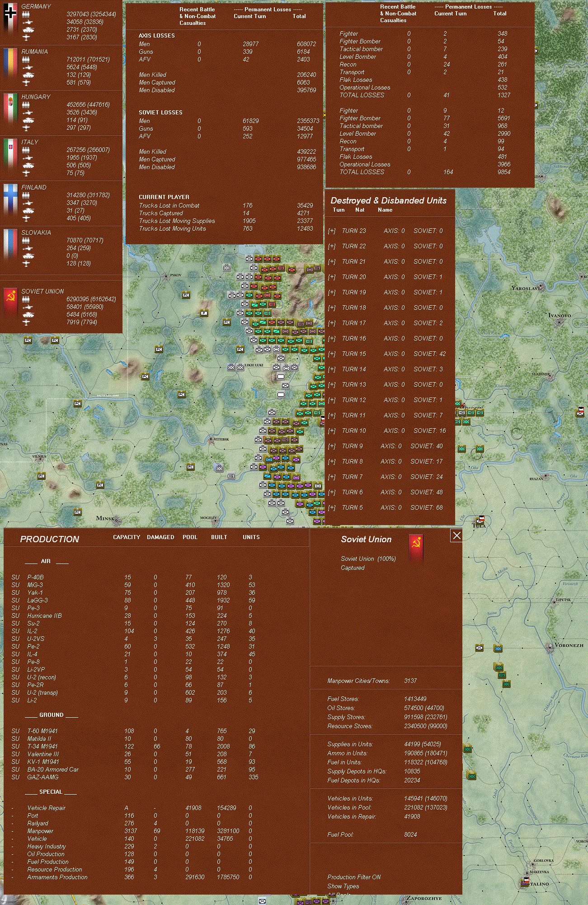Screen dimensions: 588x905
Task: Toggle the Production Filter ON setting
Action: tap(354, 877)
